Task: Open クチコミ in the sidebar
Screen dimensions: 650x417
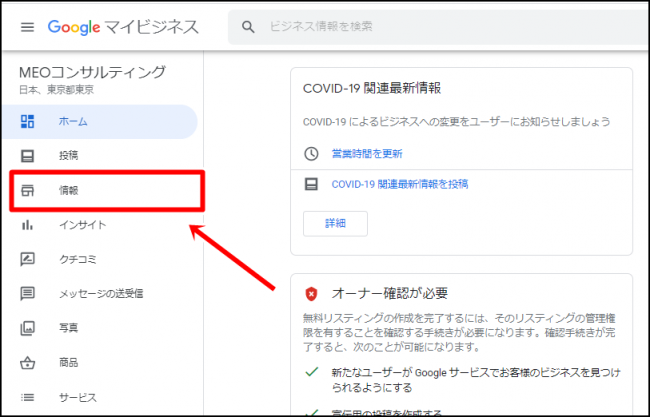Action: click(x=100, y=259)
